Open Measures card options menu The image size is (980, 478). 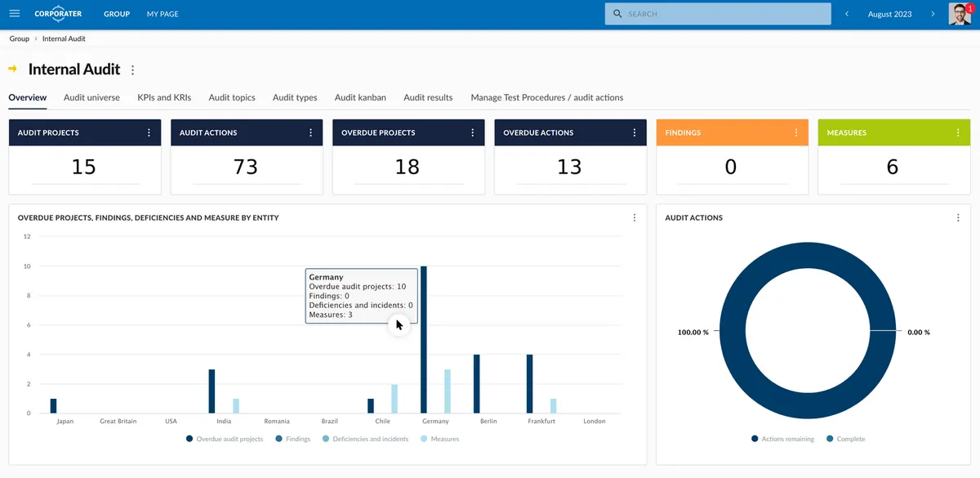958,132
